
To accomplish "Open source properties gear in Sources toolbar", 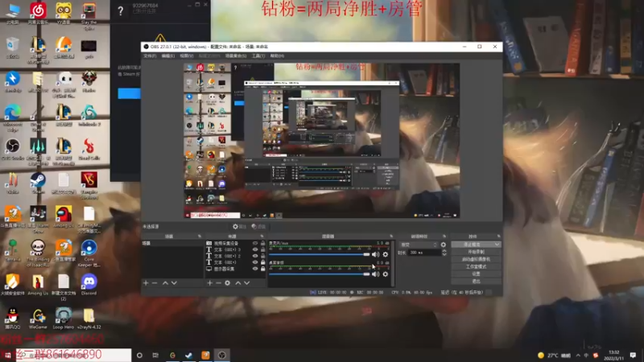I will click(228, 283).
